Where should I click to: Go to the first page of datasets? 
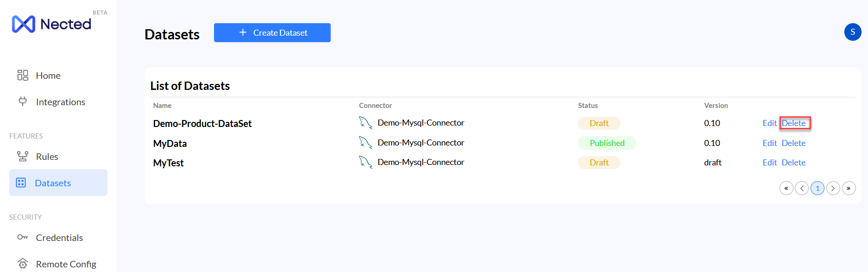[786, 188]
